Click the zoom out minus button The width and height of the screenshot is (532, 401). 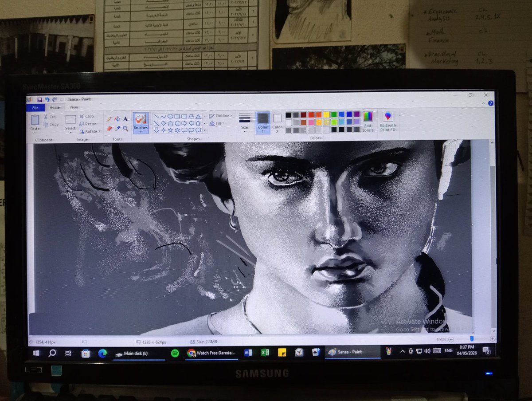point(451,339)
